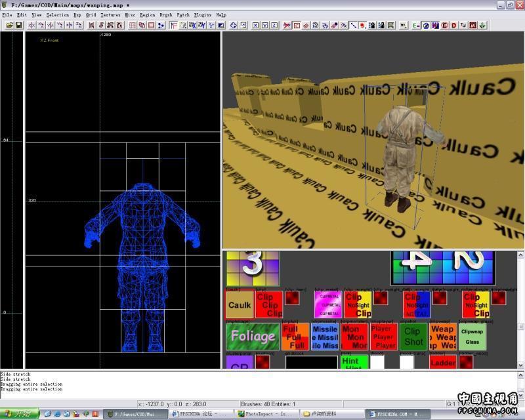Screen dimensions: 525x420
Task: Select the Player clip texture
Action: (384, 336)
